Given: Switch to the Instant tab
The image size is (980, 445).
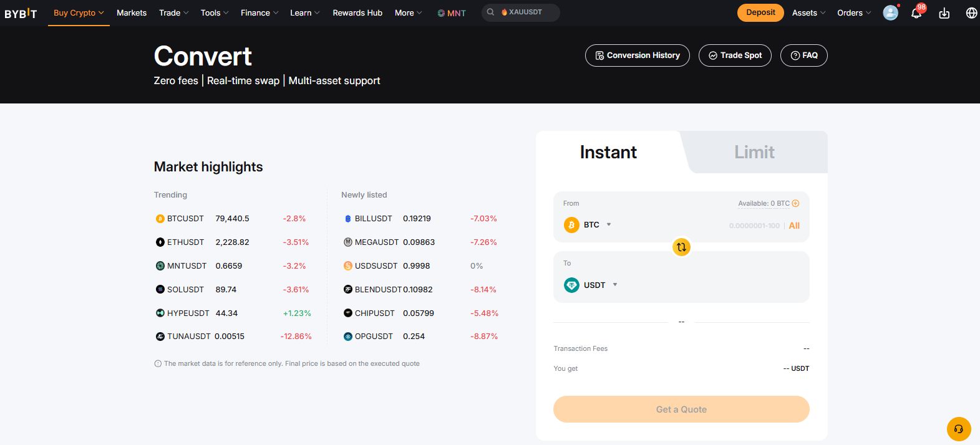Looking at the screenshot, I should (608, 152).
